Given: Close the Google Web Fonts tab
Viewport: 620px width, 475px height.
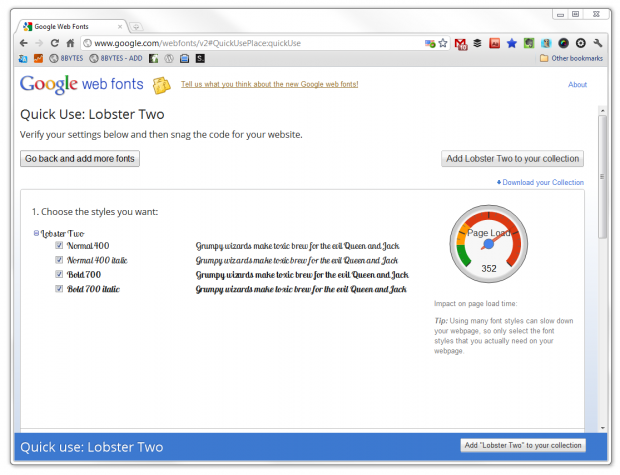Looking at the screenshot, I should tap(120, 27).
